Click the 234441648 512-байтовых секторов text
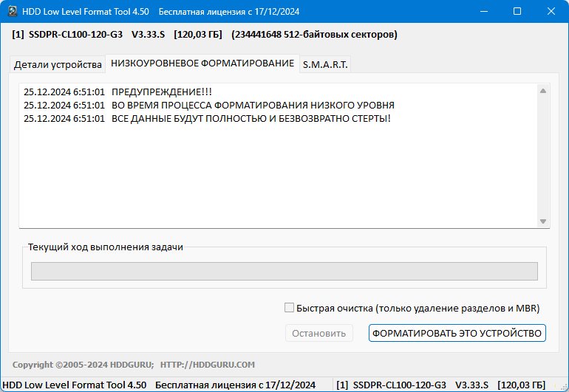 [x=314, y=35]
